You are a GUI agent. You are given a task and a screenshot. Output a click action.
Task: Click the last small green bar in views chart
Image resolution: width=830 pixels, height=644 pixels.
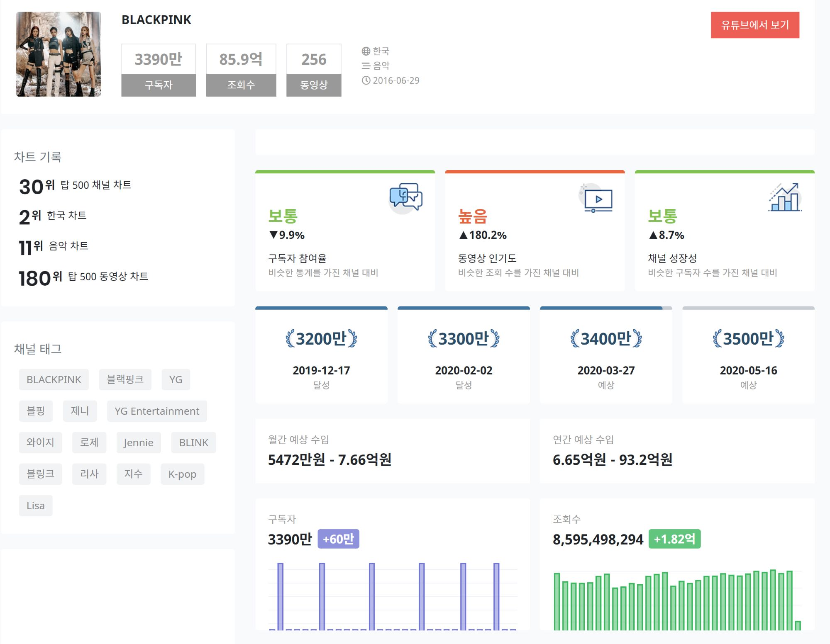[x=798, y=625]
